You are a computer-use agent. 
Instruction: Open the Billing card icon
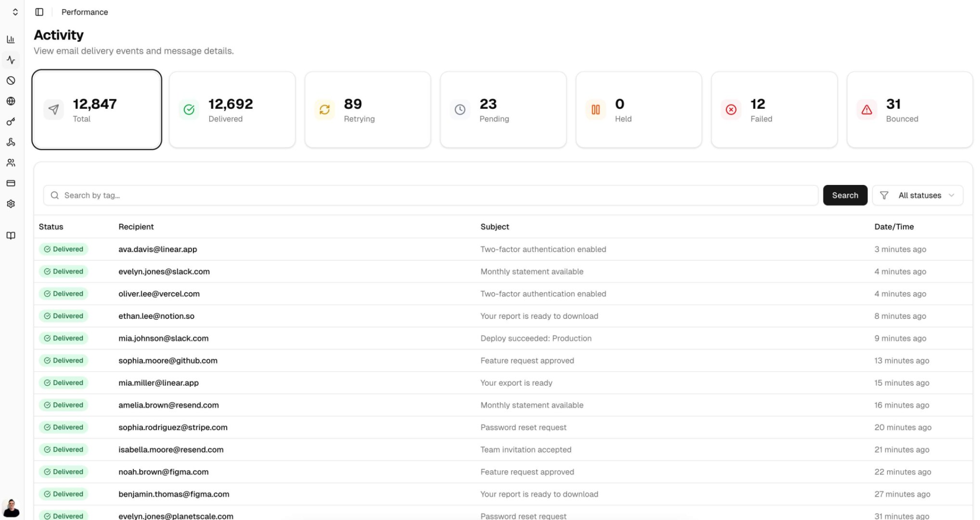[x=11, y=183]
